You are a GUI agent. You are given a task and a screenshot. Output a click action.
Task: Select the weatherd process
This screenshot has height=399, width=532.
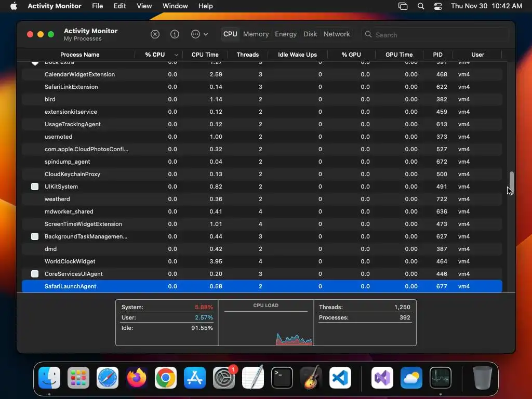pyautogui.click(x=262, y=199)
